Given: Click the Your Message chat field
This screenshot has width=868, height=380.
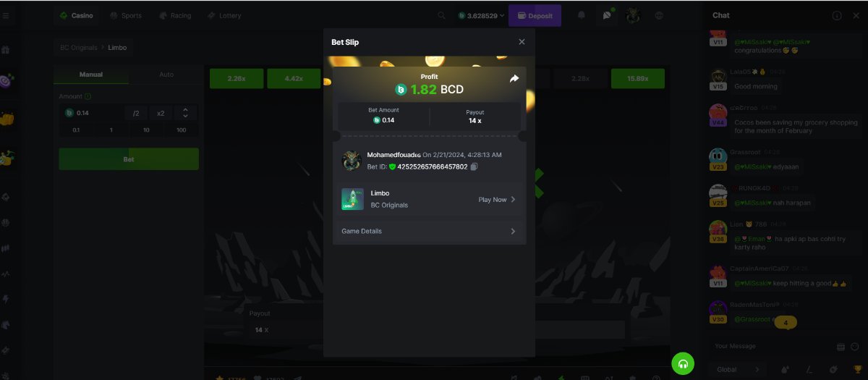Looking at the screenshot, I should tap(770, 347).
